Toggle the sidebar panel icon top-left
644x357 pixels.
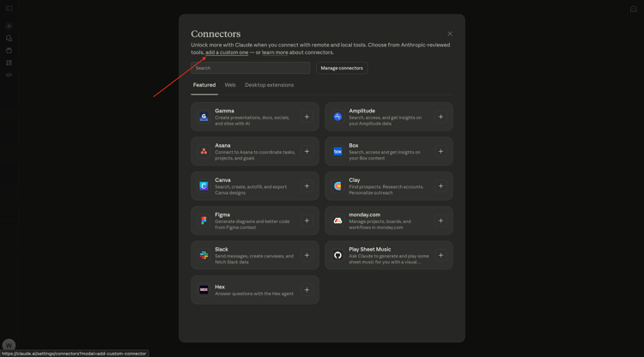(9, 9)
